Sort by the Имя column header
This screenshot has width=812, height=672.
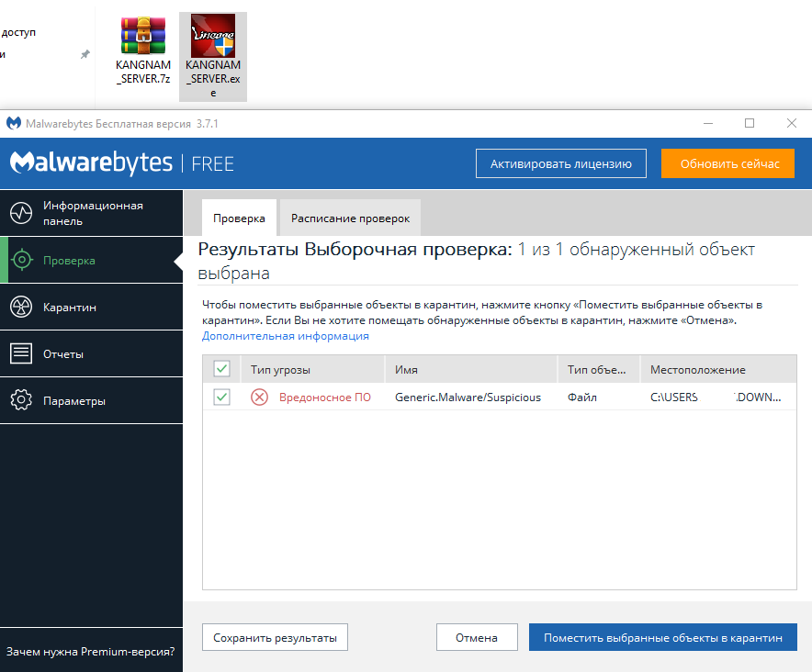click(471, 369)
